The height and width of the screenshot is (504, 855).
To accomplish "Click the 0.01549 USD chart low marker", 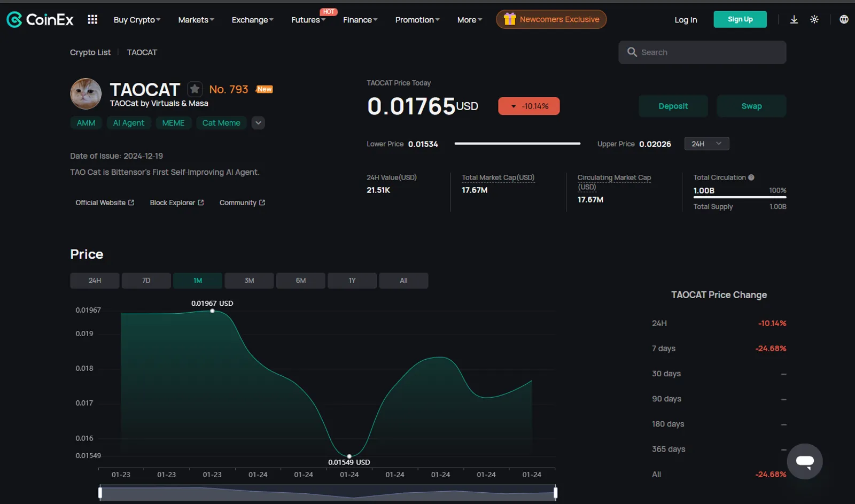I will pyautogui.click(x=349, y=456).
